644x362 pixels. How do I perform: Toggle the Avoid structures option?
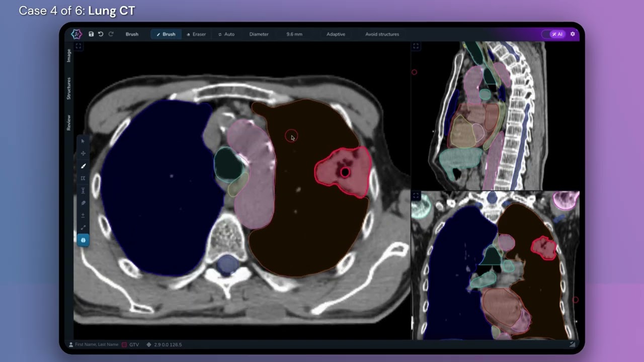(382, 34)
